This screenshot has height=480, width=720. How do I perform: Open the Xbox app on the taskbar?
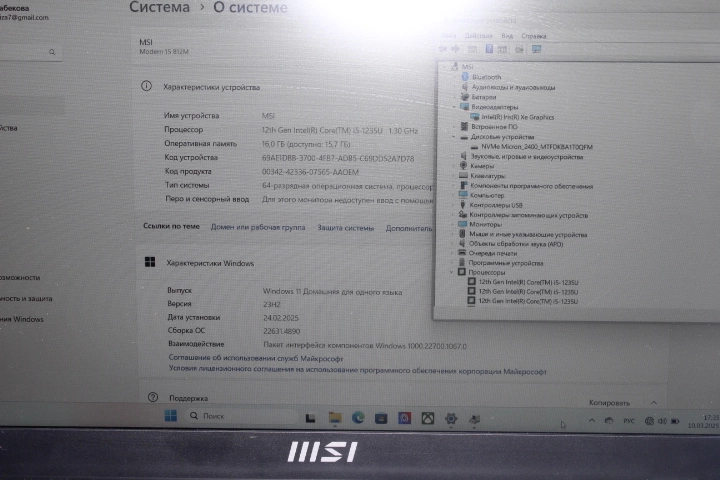(428, 418)
